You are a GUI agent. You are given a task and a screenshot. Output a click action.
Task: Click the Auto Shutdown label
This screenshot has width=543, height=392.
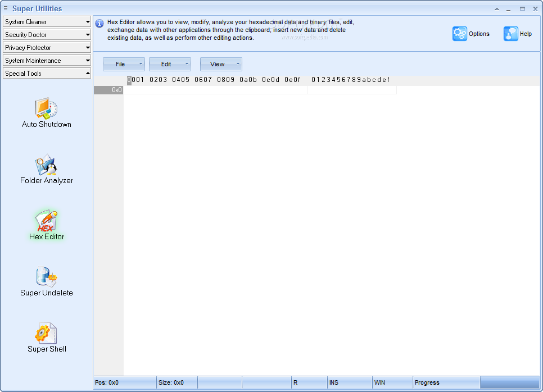click(x=47, y=124)
